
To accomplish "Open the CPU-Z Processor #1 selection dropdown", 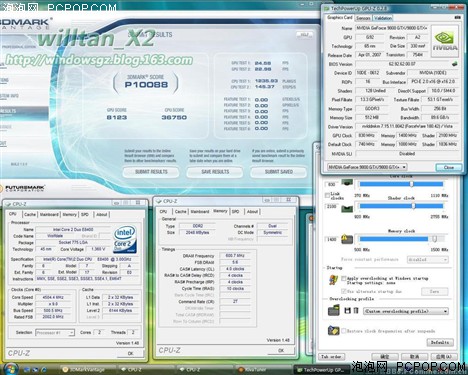I will click(55, 333).
